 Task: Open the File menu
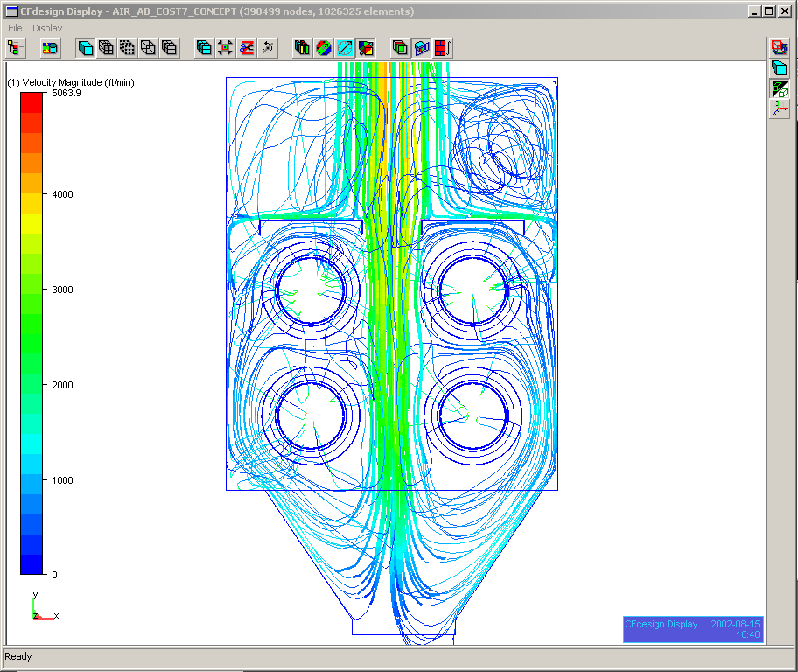click(x=15, y=28)
